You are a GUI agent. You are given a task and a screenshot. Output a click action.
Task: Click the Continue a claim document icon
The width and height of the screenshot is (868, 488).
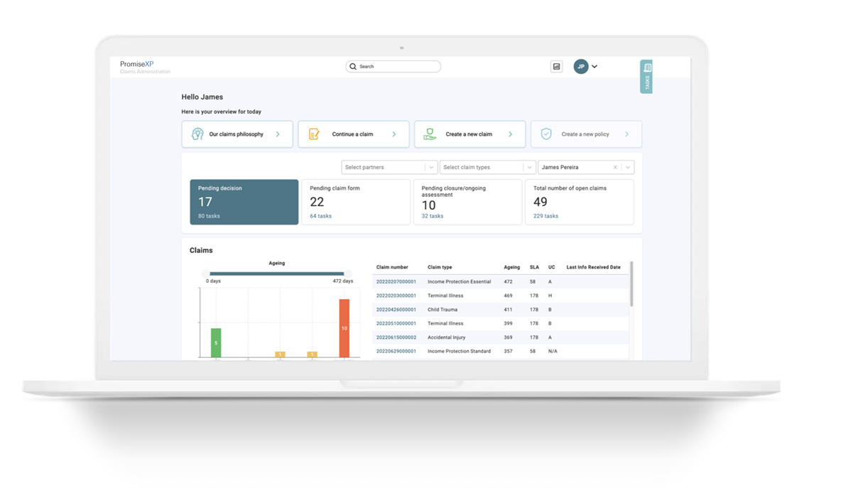[314, 134]
